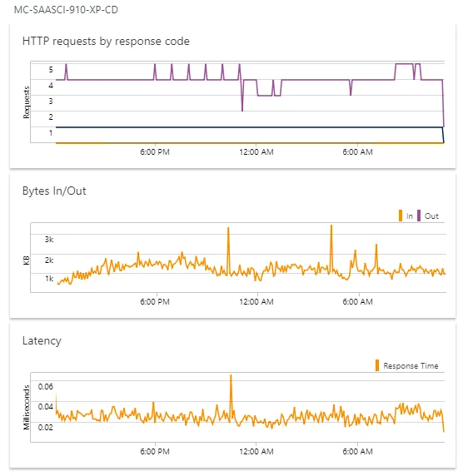Click the 3 tick on Requests axis
This screenshot has width=463, height=476.
tap(51, 101)
